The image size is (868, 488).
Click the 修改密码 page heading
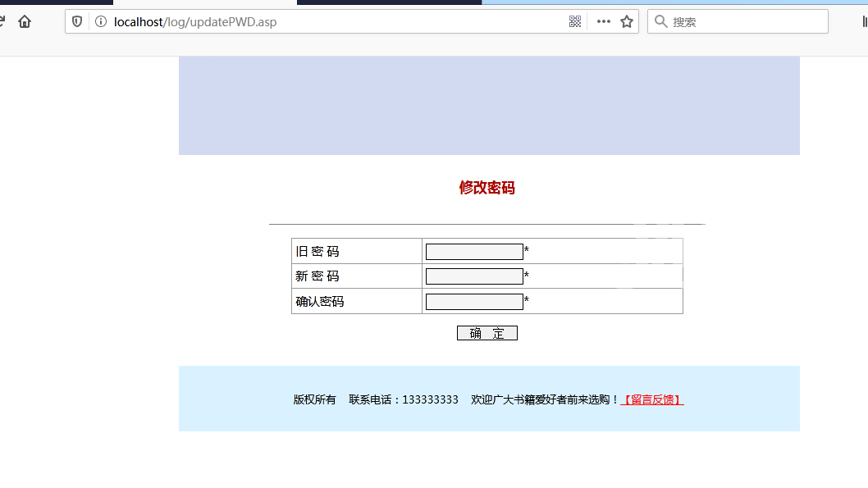pyautogui.click(x=487, y=188)
